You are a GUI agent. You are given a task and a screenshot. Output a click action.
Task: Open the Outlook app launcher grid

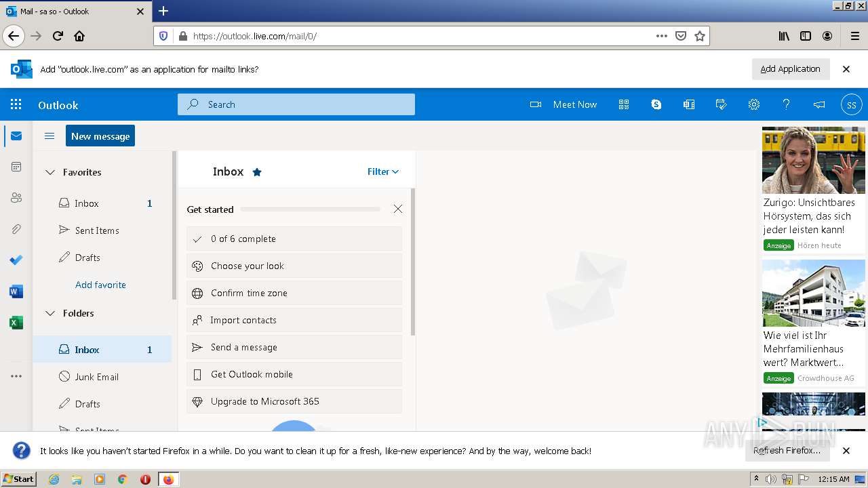pyautogui.click(x=16, y=104)
